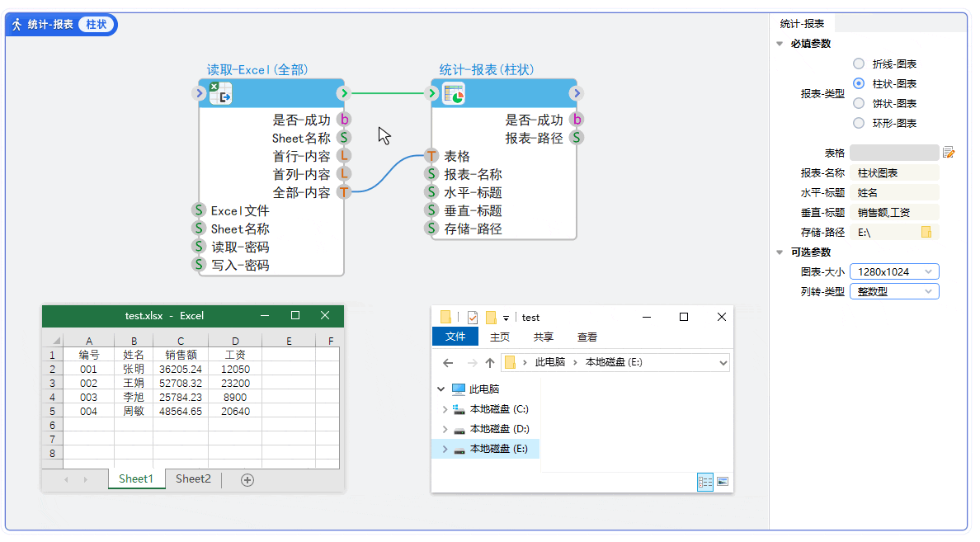Image resolution: width=980 pixels, height=542 pixels.
Task: Open the 查看 tab in Explorer
Action: point(587,336)
